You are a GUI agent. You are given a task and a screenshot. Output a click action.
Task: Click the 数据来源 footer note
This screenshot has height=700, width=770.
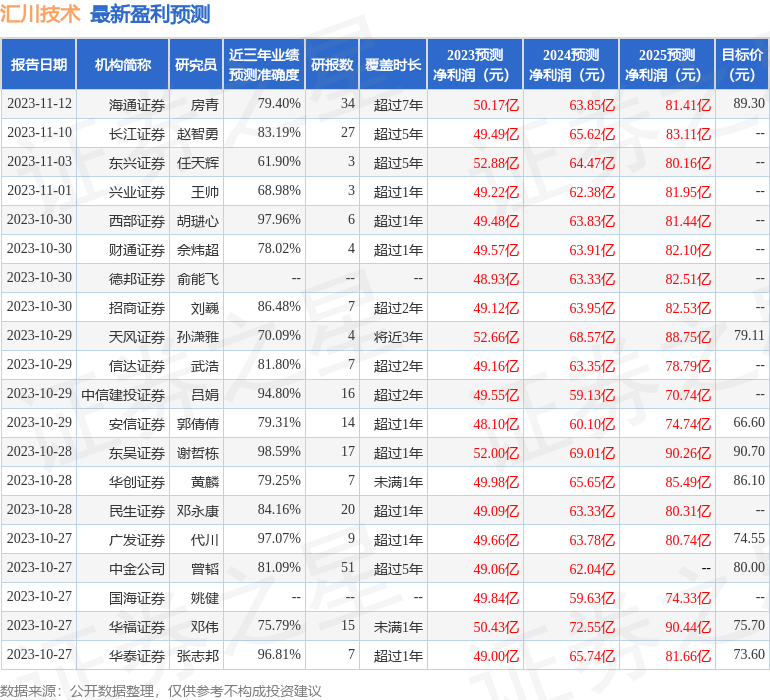[x=161, y=691]
